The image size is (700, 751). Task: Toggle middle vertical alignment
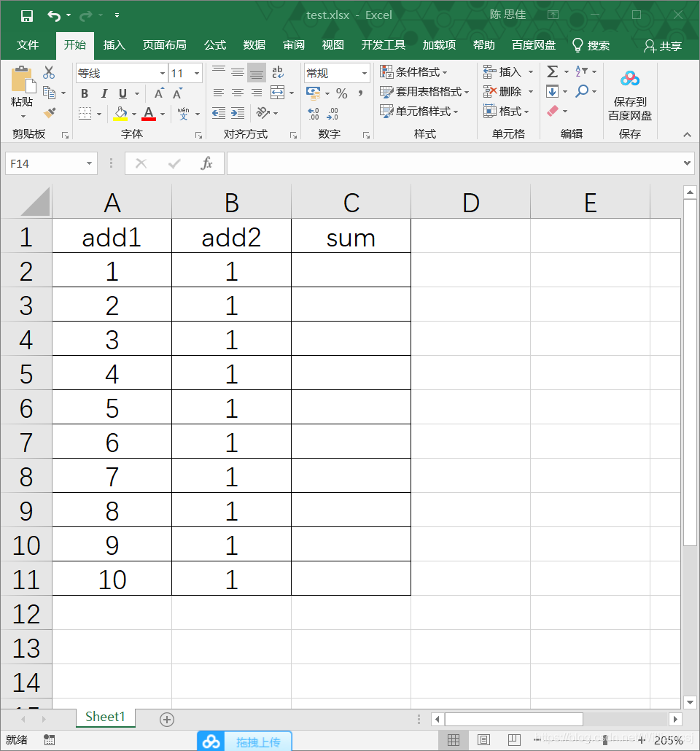(238, 72)
